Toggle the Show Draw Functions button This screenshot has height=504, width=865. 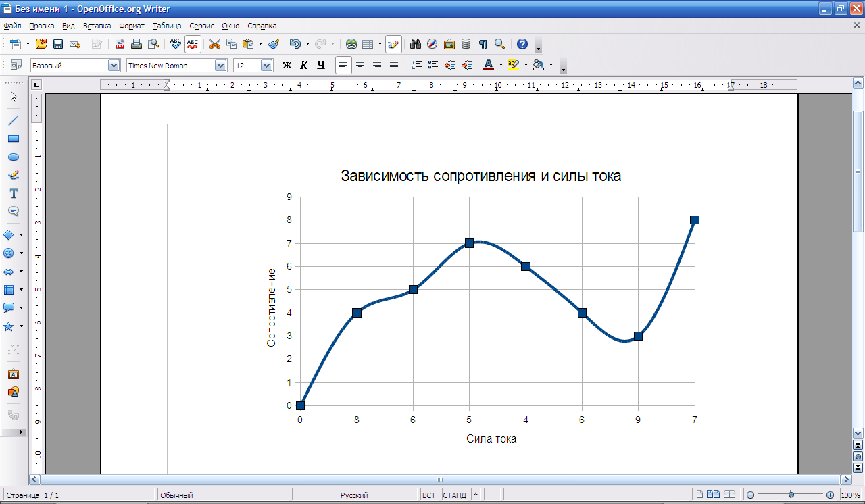click(x=393, y=44)
